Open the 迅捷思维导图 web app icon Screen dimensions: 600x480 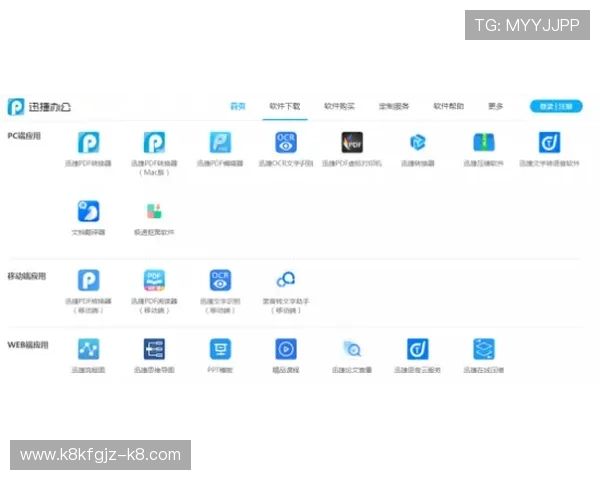[154, 349]
